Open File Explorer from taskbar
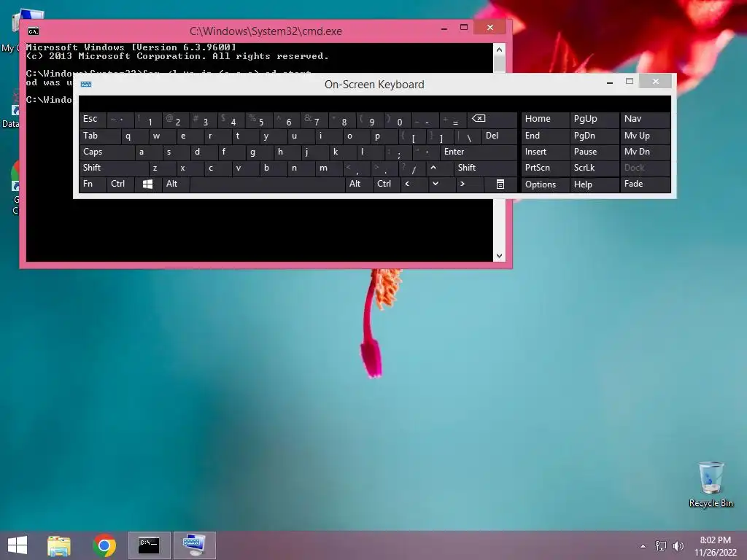The height and width of the screenshot is (560, 747). [x=59, y=545]
